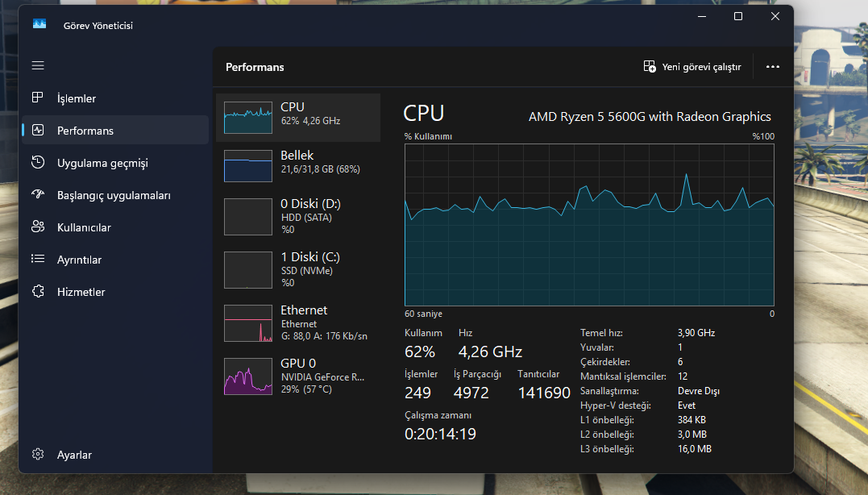Open the Ayrıntılar page
Screen dimensions: 868x495
(115, 259)
